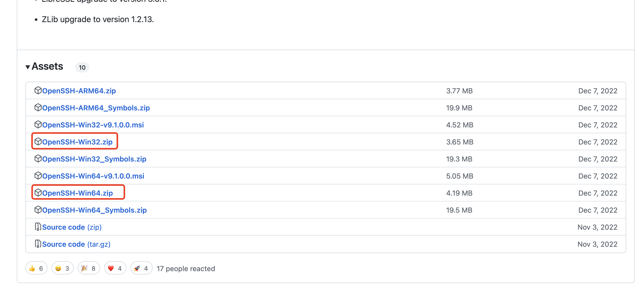The height and width of the screenshot is (292, 644).
Task: Toggle the thumbs up reaction
Action: (x=36, y=268)
